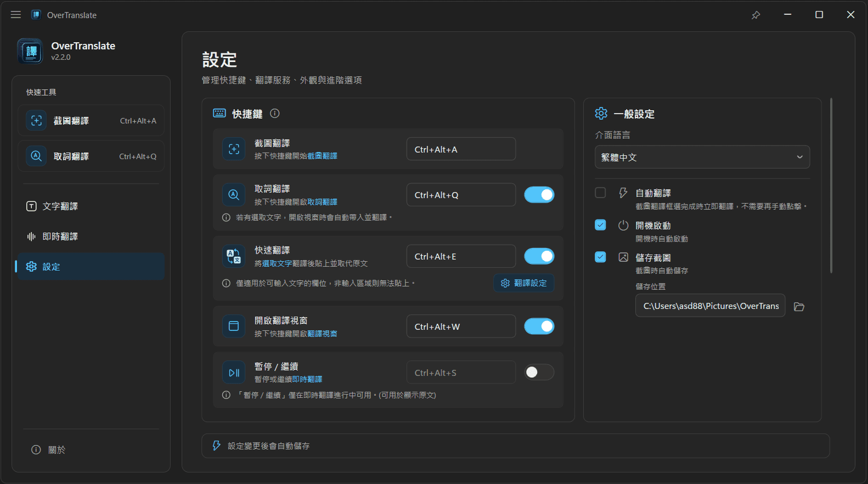Viewport: 868px width, 484px height.
Task: Click the 暫停 / 繼續 shortcut field Ctrl+Alt+S
Action: click(461, 373)
